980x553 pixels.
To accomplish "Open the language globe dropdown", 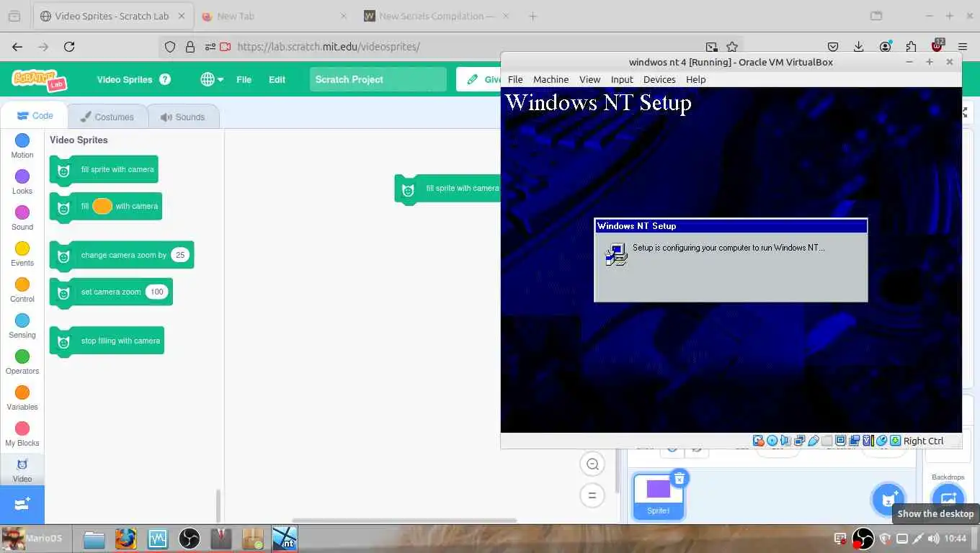I will (x=212, y=79).
